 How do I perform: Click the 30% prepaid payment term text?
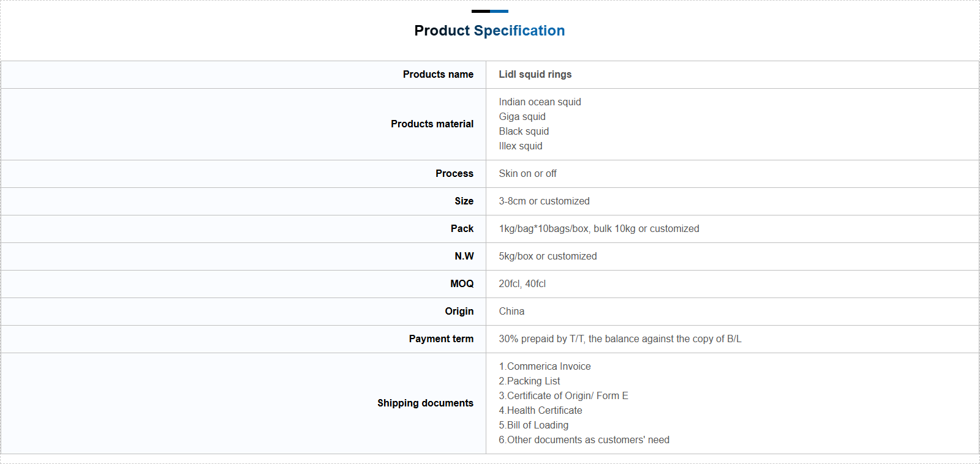620,339
